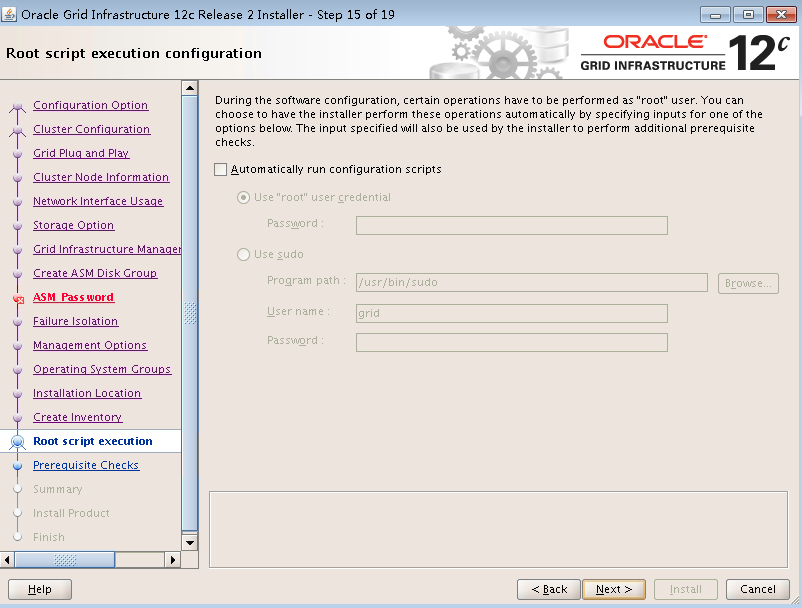Jump to Create ASM Disk Group step

point(95,274)
